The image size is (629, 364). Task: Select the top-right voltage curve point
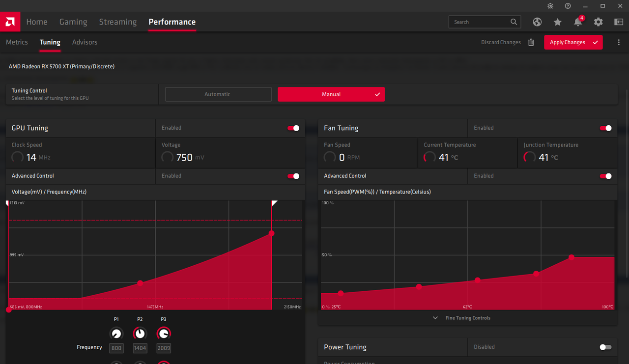coord(272,233)
